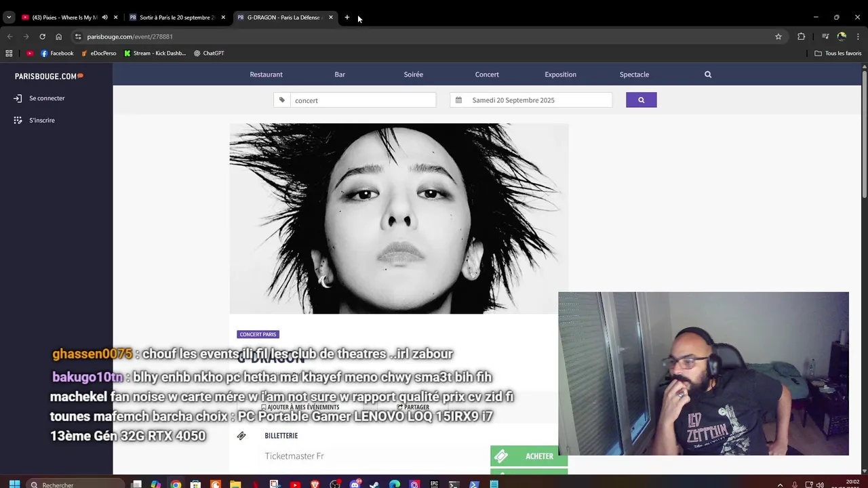Open the apps grid icon in bookmarks bar
This screenshot has height=488, width=868.
click(9, 53)
